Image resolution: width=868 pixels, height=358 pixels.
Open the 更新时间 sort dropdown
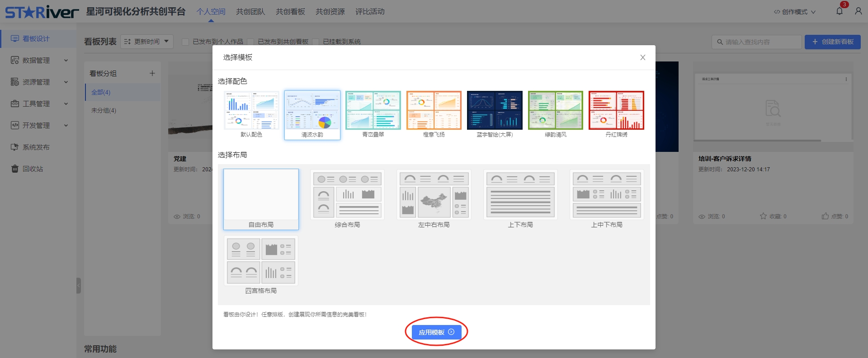coord(147,42)
